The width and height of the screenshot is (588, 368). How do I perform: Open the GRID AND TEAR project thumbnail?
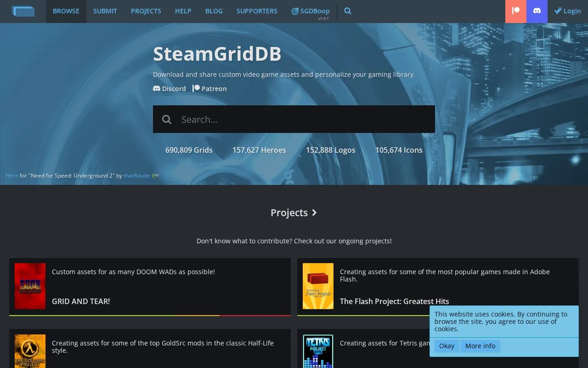(30, 286)
